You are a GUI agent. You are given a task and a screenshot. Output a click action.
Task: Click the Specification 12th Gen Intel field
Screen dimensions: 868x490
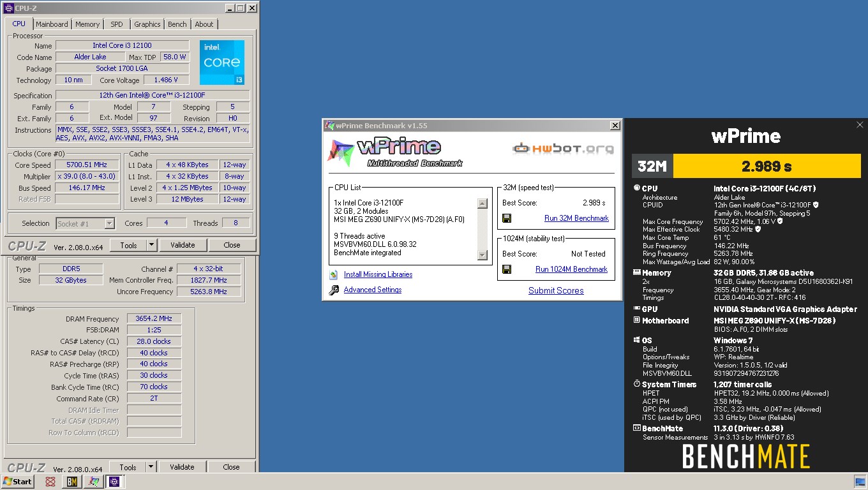[152, 95]
